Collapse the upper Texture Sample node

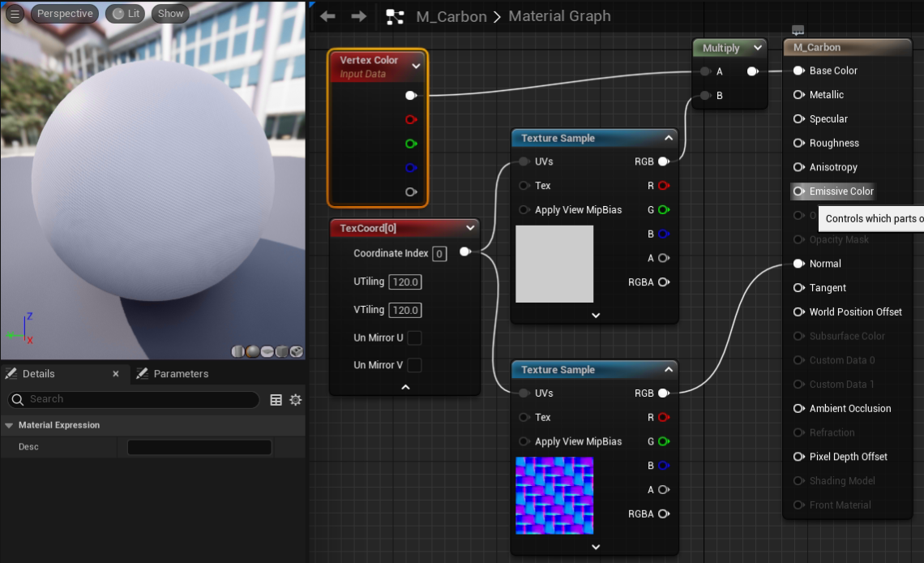coord(669,137)
